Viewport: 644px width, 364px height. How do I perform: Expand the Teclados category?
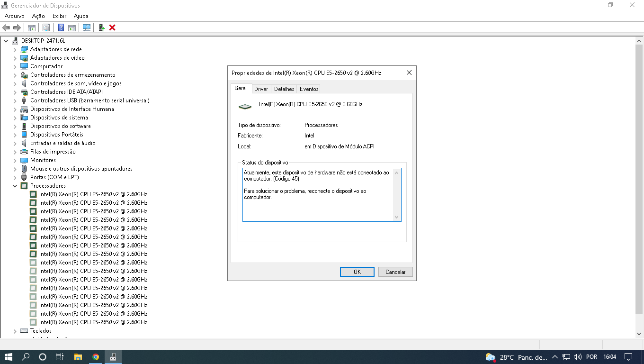pyautogui.click(x=15, y=331)
